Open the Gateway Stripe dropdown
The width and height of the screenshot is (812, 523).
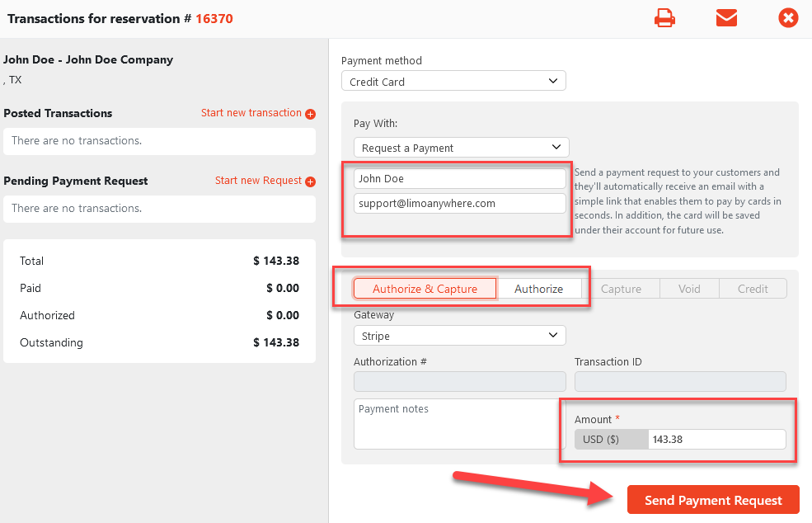point(459,336)
